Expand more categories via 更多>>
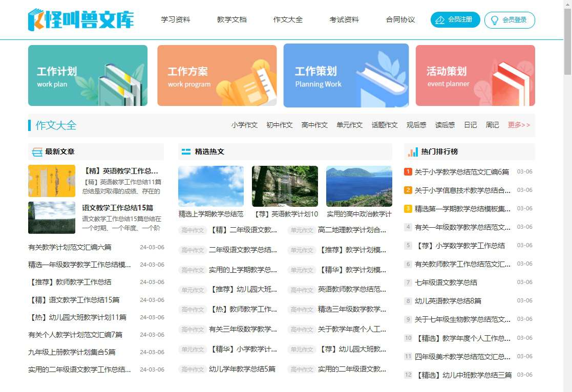Screen dimensions: 572x392 [519, 125]
